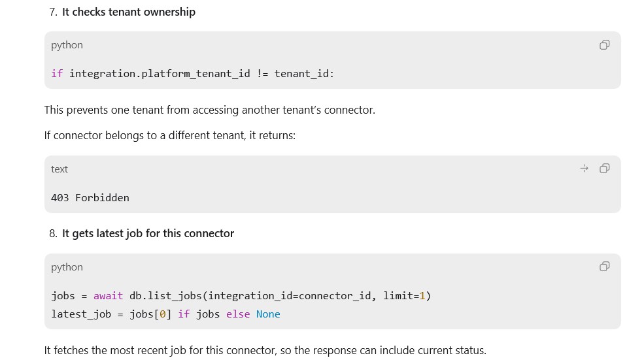
Task: Click the text language label above 403 Forbidden
Action: pos(59,169)
